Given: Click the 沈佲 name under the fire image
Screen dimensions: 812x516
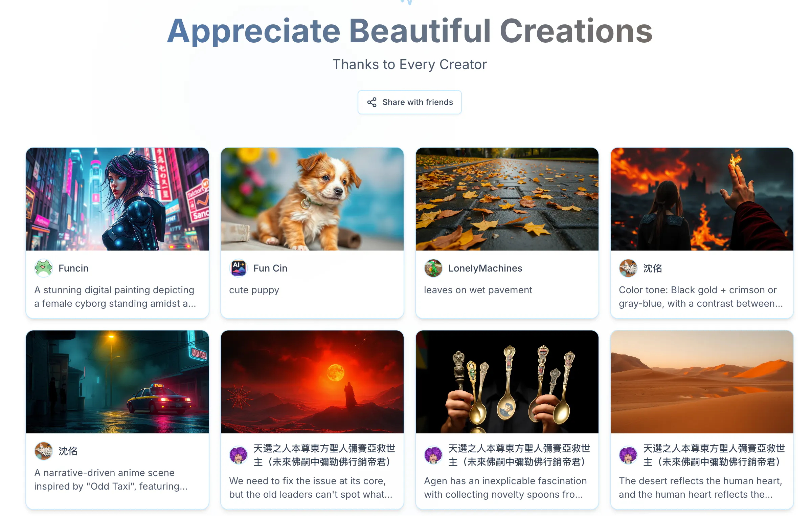Looking at the screenshot, I should [x=653, y=268].
